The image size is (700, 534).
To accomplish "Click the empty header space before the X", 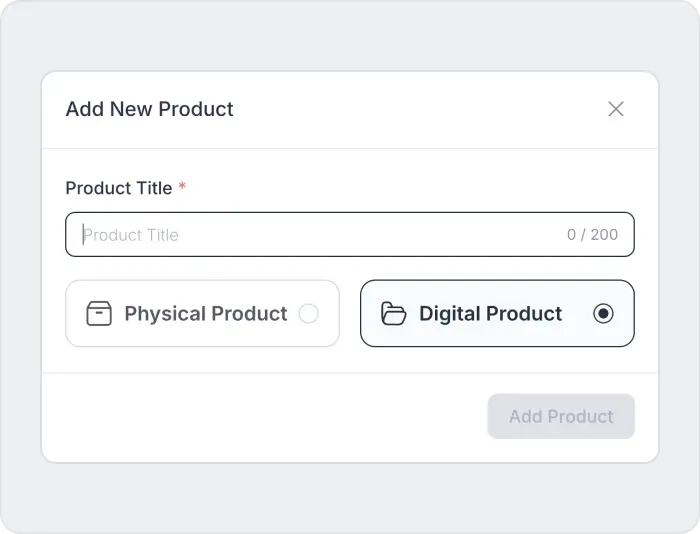I will coord(420,109).
